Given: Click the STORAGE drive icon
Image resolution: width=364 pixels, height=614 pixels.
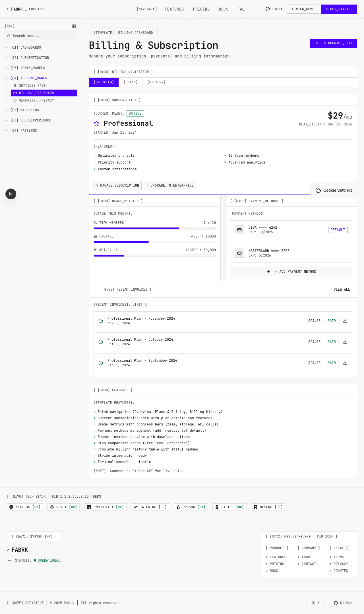Looking at the screenshot, I should coord(95,236).
